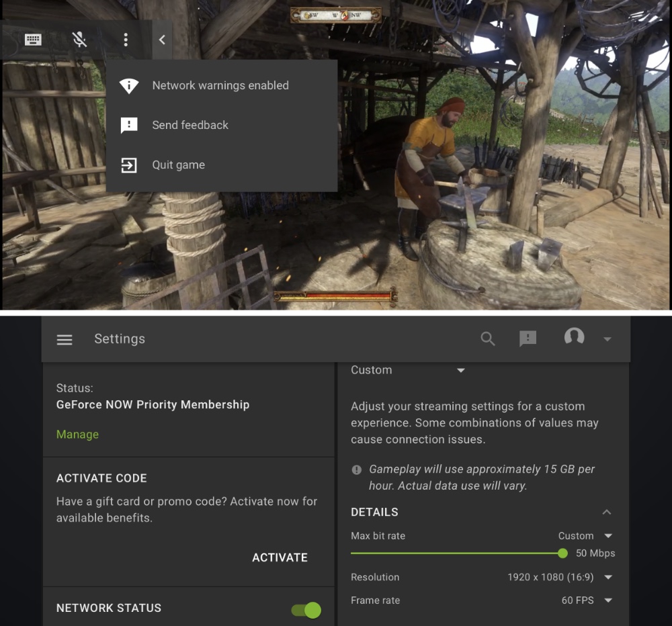Screen dimensions: 672x626
Task: Turn off the Network Status switch
Action: click(306, 609)
